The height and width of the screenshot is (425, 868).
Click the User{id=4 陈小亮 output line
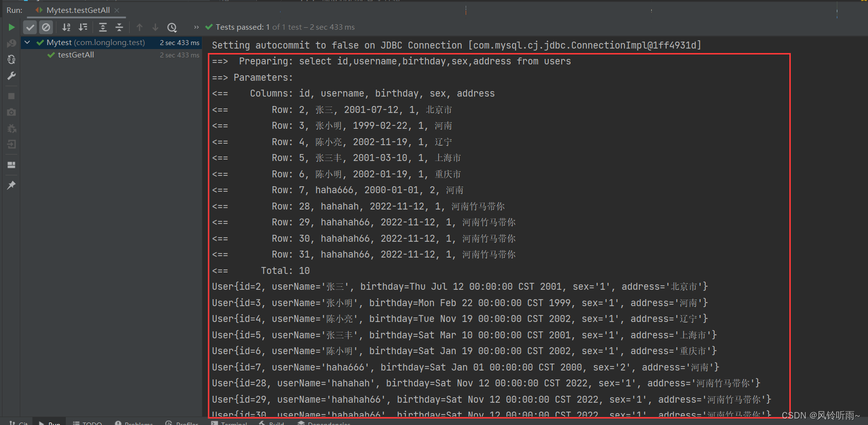click(x=460, y=319)
